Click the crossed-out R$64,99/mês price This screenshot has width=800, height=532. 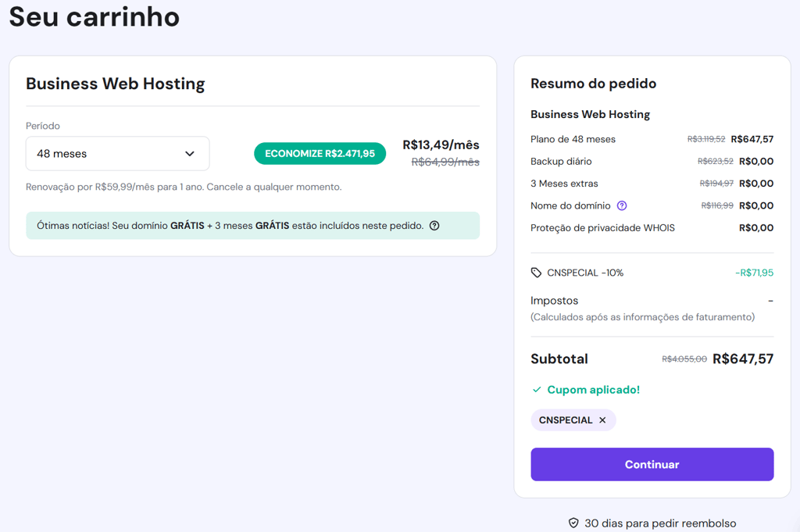(445, 162)
